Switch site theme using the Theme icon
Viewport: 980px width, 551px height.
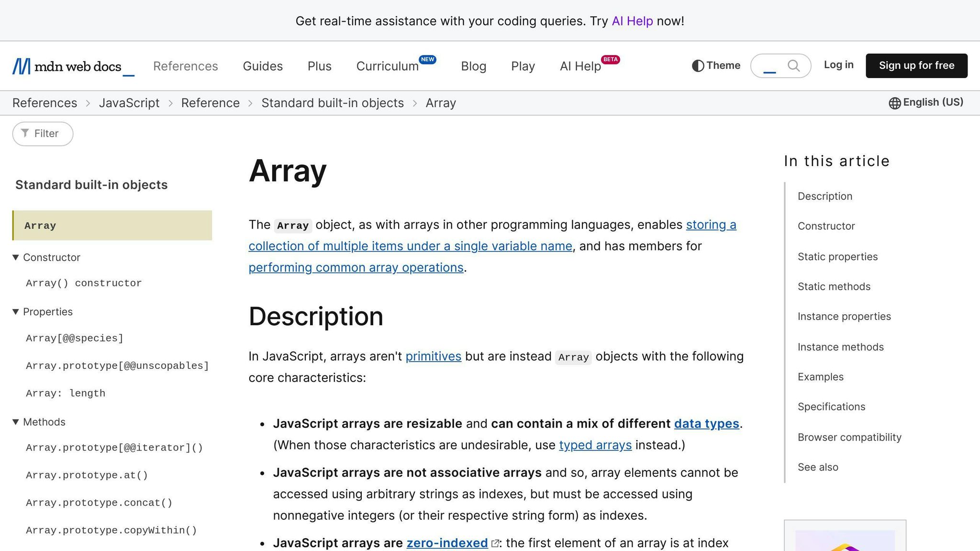click(x=698, y=66)
